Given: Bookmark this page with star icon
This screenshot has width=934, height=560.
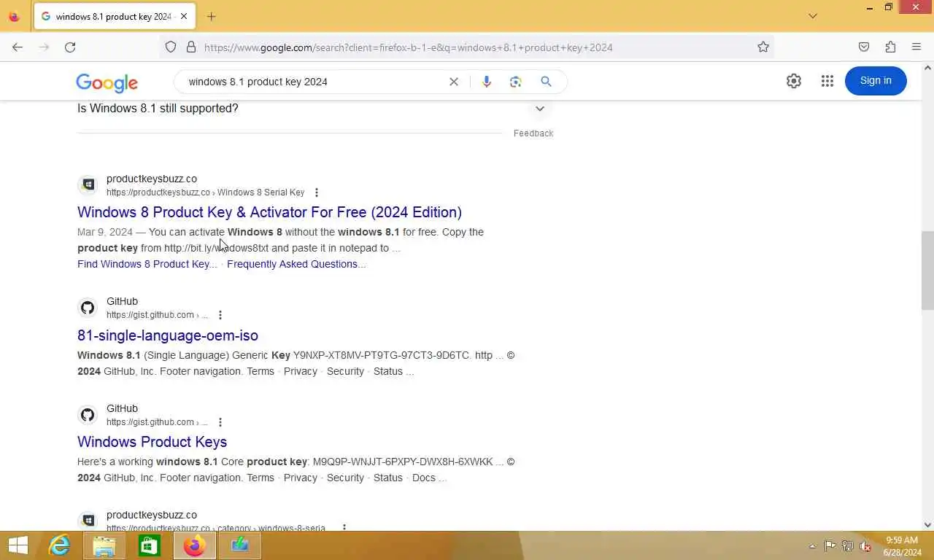Looking at the screenshot, I should click(x=763, y=47).
